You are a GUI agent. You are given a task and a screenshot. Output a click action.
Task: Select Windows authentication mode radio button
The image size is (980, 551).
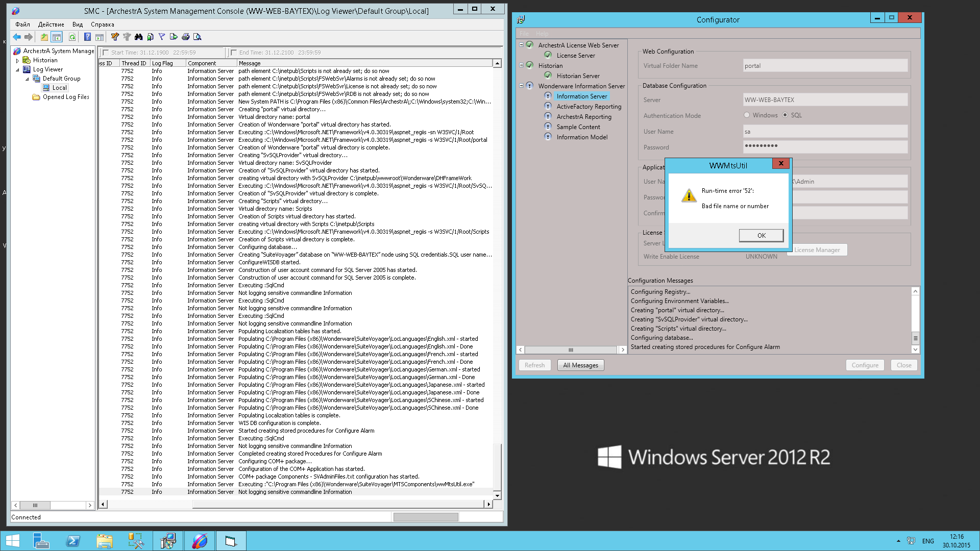tap(747, 115)
